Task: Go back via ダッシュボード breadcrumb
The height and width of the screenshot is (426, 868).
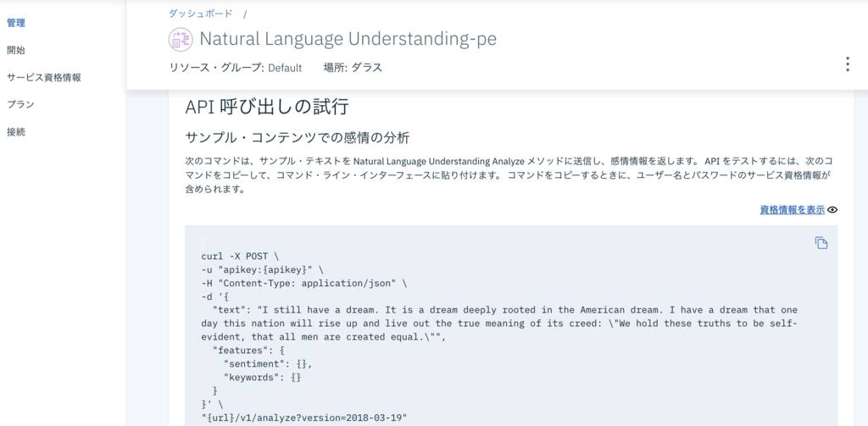Action: pyautogui.click(x=200, y=14)
